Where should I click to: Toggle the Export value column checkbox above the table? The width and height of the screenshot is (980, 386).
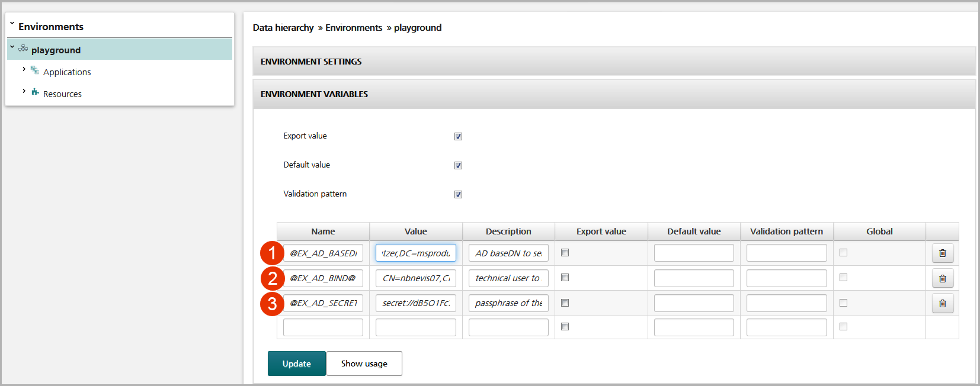tap(458, 136)
